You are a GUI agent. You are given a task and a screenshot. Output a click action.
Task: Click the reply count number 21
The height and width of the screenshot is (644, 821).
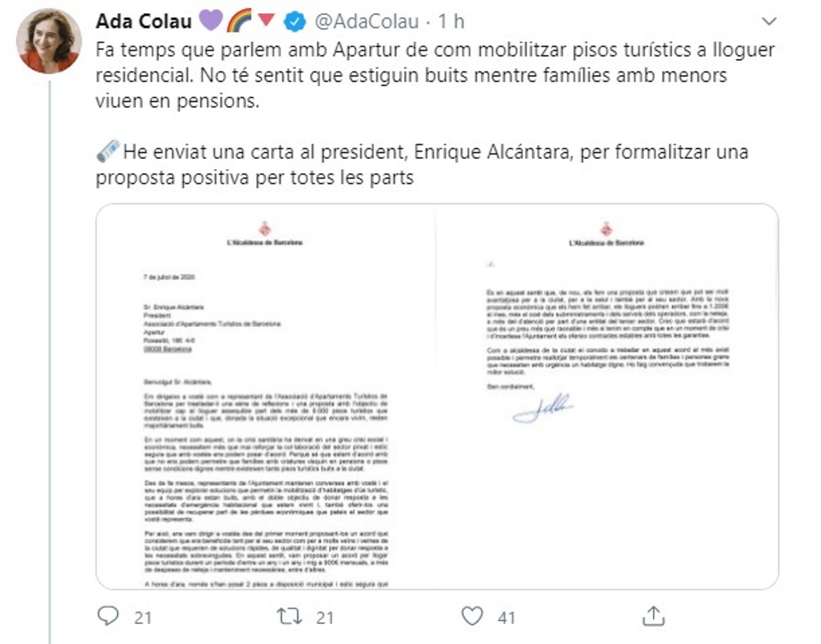click(142, 617)
